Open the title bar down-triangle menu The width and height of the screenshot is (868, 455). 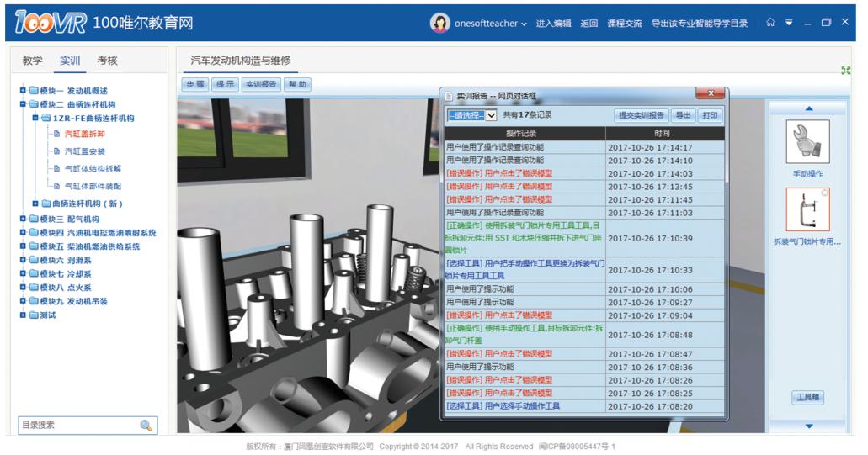click(x=789, y=23)
